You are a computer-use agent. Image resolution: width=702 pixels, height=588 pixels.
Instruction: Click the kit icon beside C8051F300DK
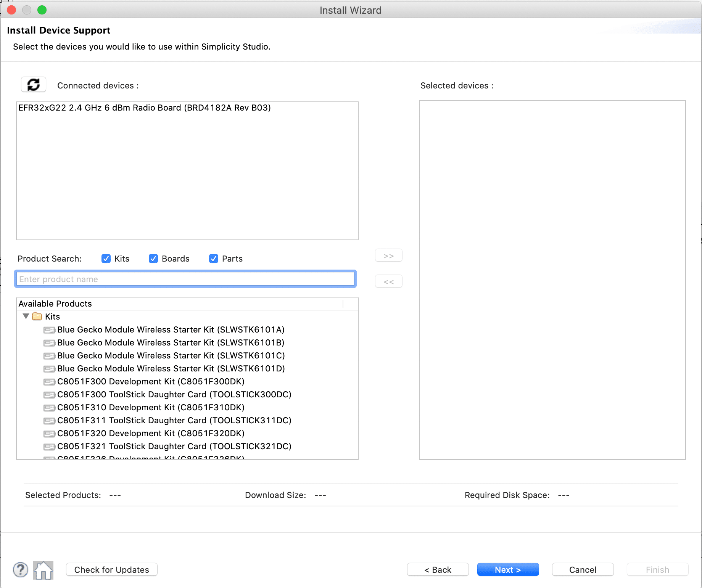click(49, 382)
